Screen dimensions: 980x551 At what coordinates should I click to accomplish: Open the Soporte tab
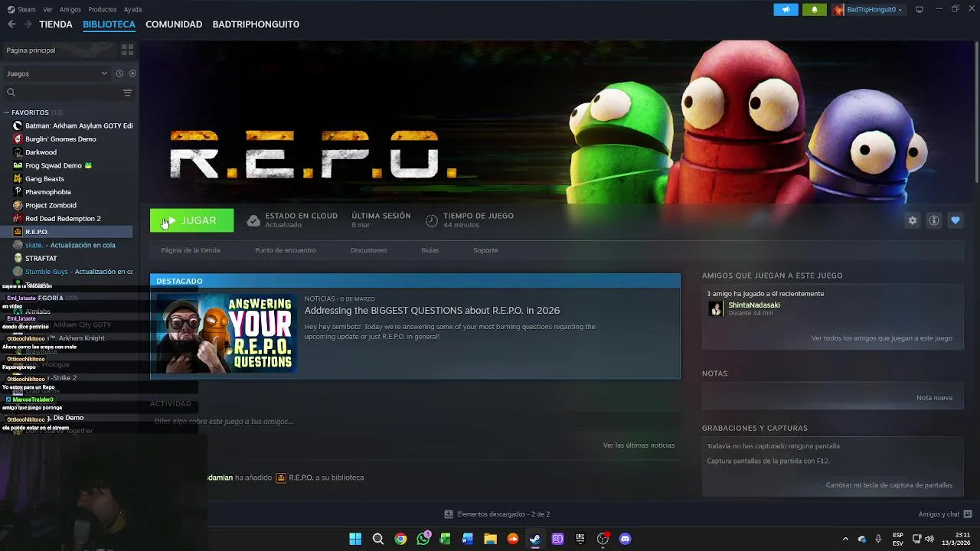pyautogui.click(x=485, y=250)
